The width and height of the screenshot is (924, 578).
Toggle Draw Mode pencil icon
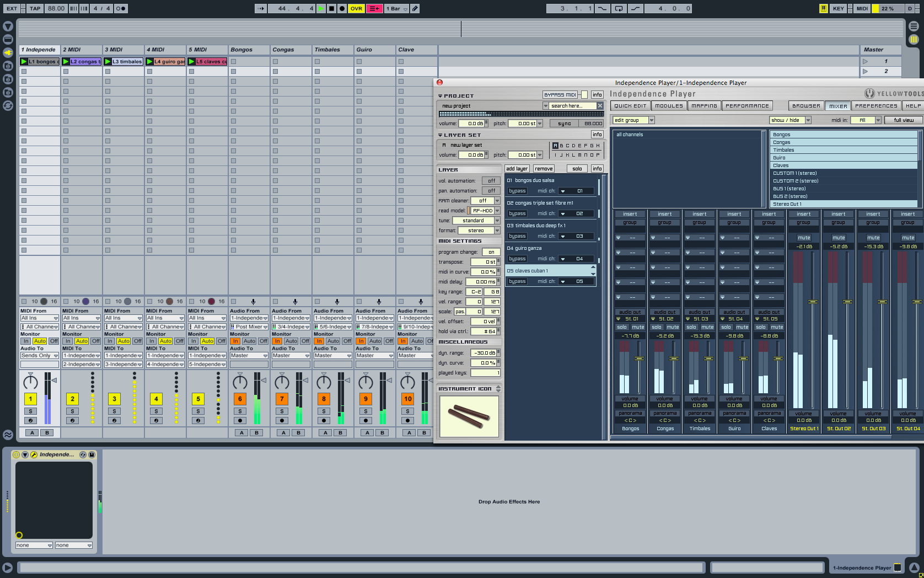[x=415, y=8]
